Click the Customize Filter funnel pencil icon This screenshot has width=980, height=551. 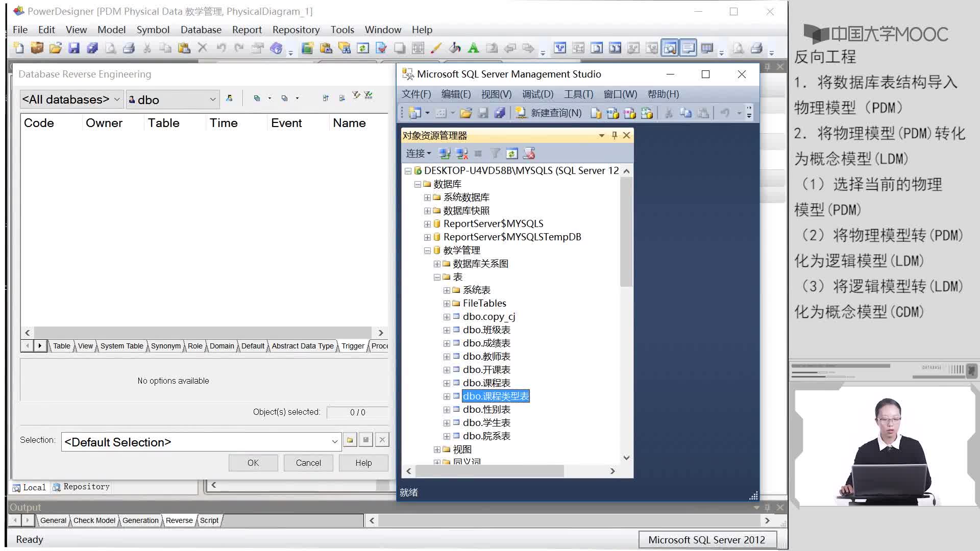[356, 96]
